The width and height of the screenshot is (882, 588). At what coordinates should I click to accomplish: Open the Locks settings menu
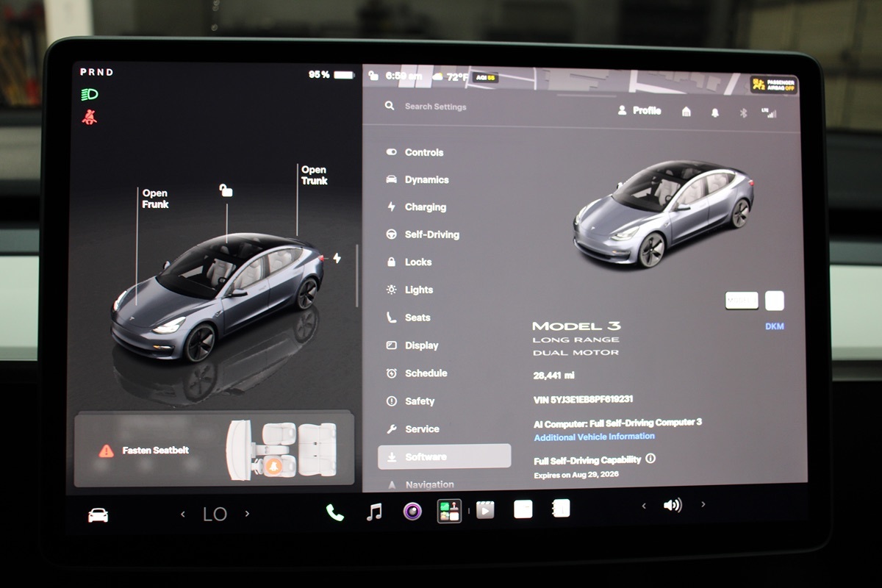pos(409,262)
